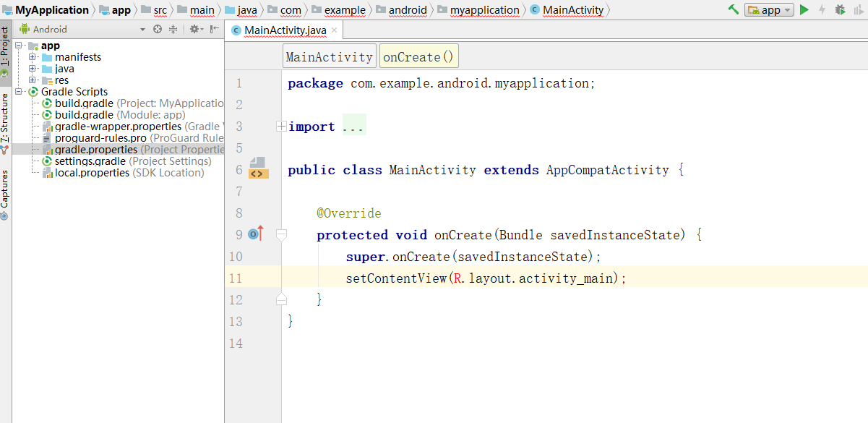Click the onCreate() method breadcrumb
Screen dimensions: 868x423
(418, 56)
